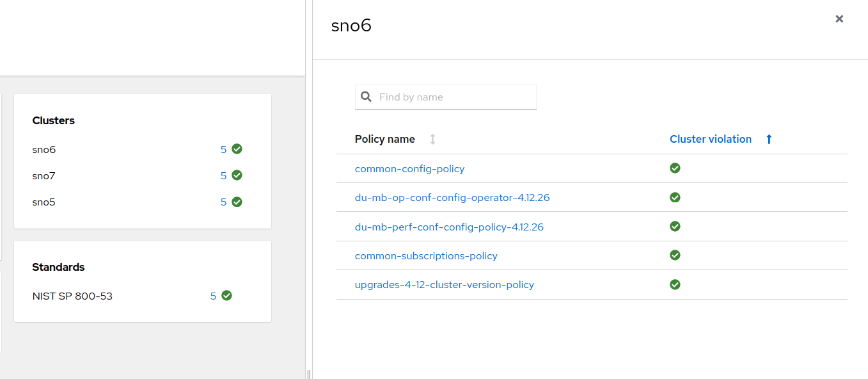
Task: Click sno6 cluster count 5
Action: [224, 149]
